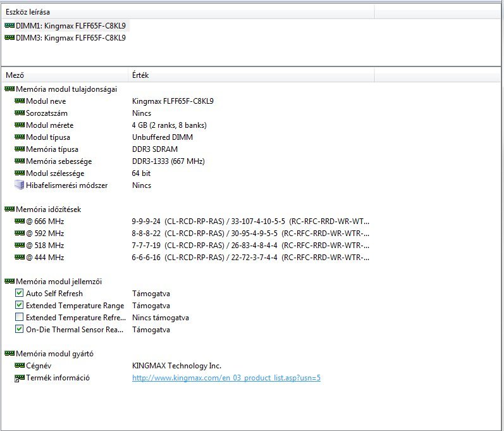Select the Memória modul jellemzői group heading

tap(59, 282)
